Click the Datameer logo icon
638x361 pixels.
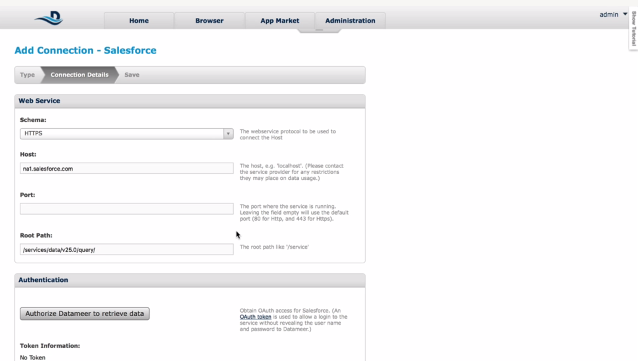[x=50, y=18]
